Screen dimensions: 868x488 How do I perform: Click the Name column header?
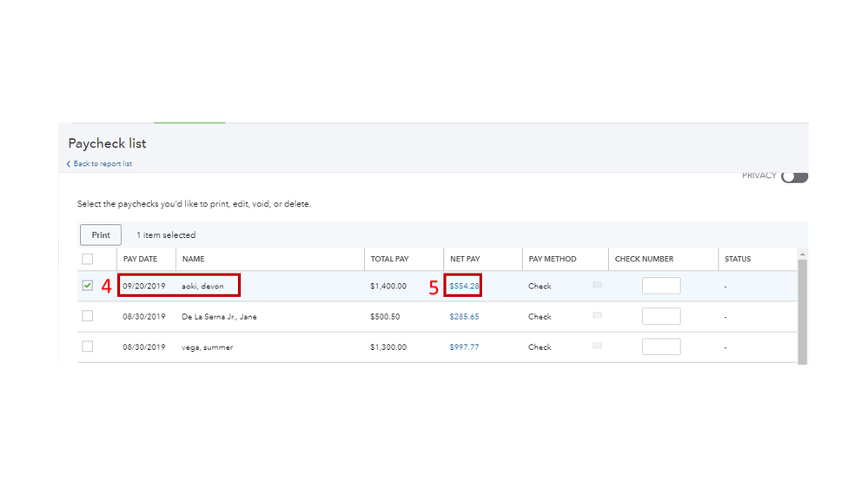click(x=193, y=259)
